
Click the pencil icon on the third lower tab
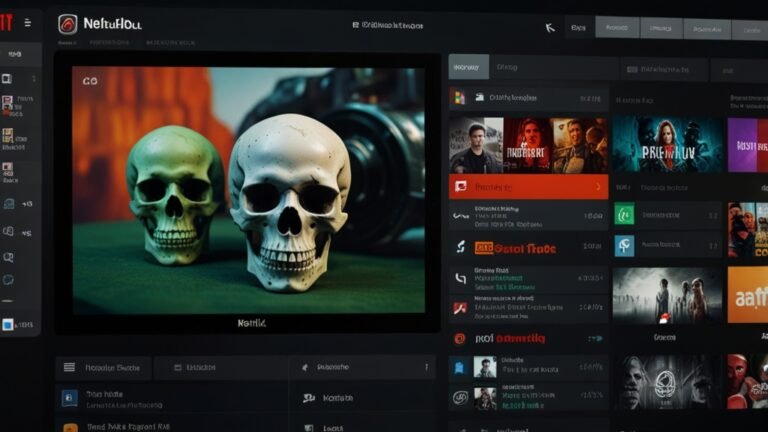(x=305, y=367)
